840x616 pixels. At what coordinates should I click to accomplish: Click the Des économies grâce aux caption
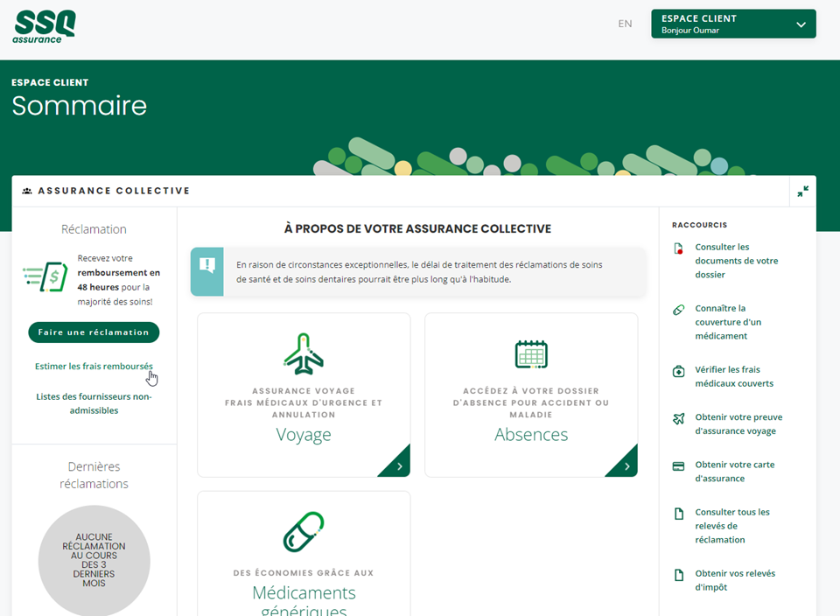pyautogui.click(x=304, y=573)
